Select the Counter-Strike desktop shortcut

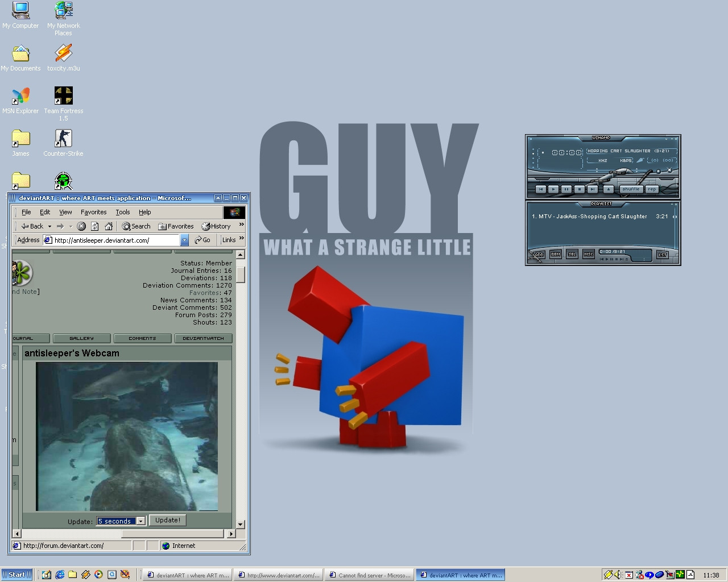[63, 143]
